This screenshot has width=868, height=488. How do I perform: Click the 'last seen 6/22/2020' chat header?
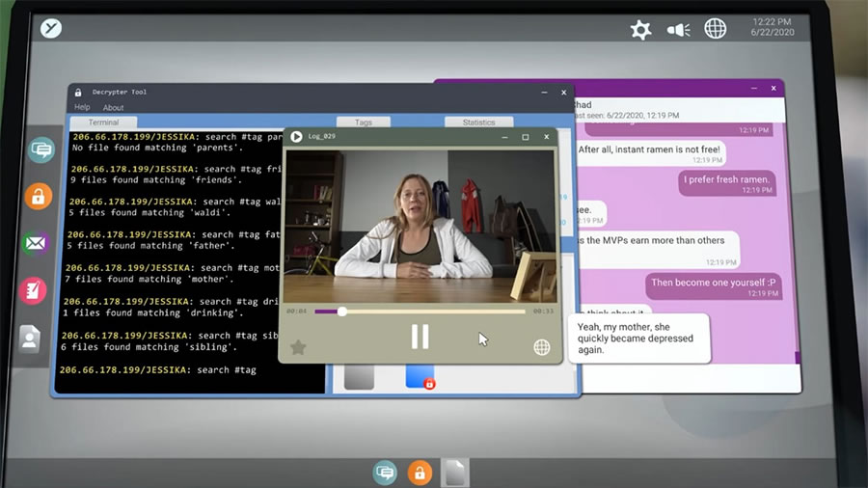pyautogui.click(x=626, y=115)
